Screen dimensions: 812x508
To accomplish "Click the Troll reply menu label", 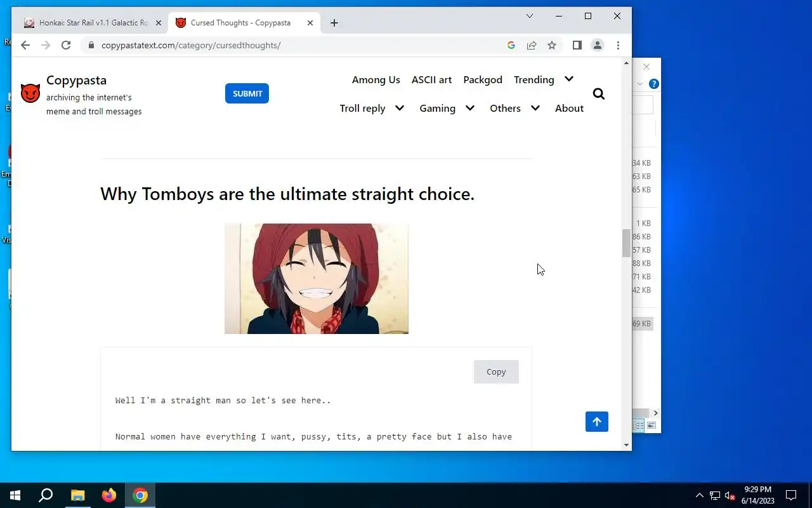I will (x=362, y=108).
